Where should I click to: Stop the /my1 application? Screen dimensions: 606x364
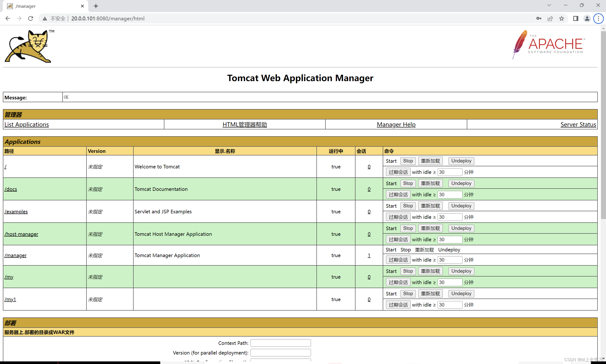(408, 294)
